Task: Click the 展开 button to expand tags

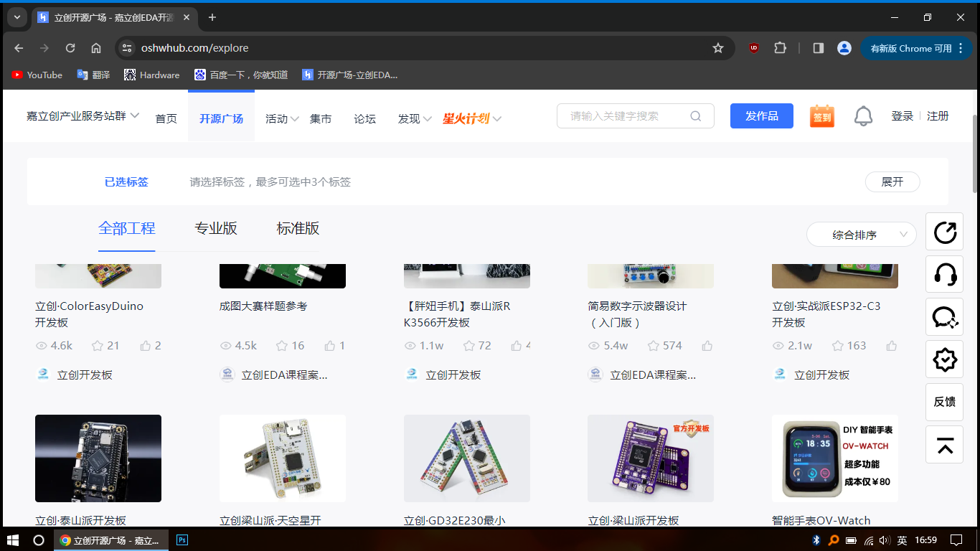Action: click(892, 182)
